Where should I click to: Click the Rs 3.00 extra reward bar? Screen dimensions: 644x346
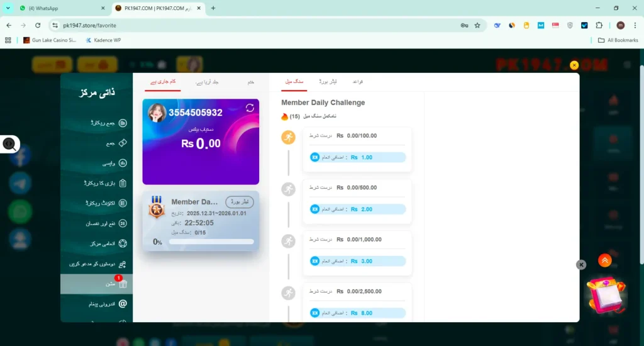357,261
